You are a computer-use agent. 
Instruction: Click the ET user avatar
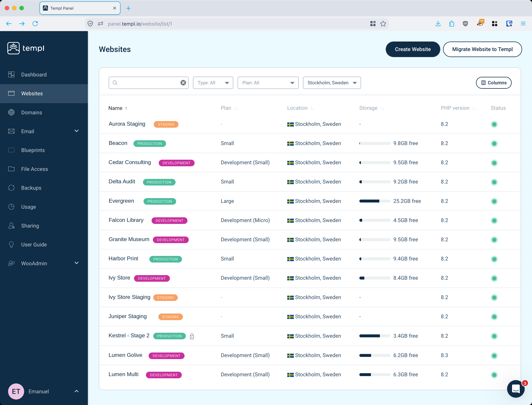coord(16,391)
